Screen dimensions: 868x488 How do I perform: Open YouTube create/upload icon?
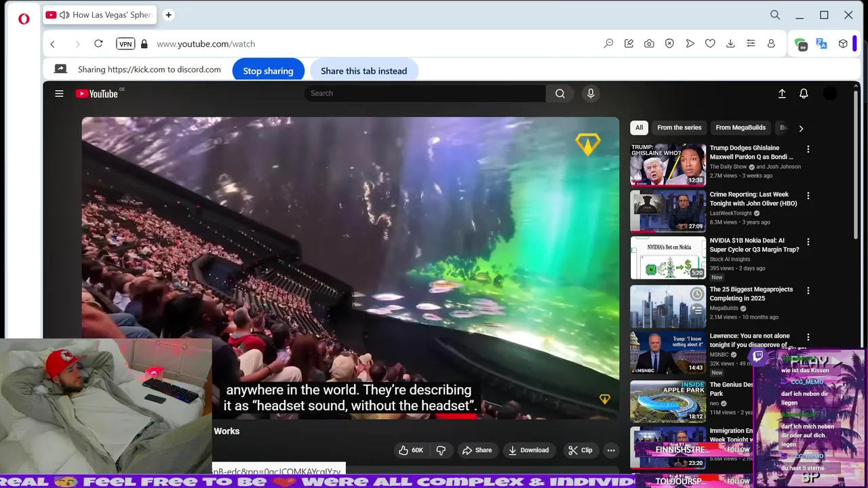point(782,94)
